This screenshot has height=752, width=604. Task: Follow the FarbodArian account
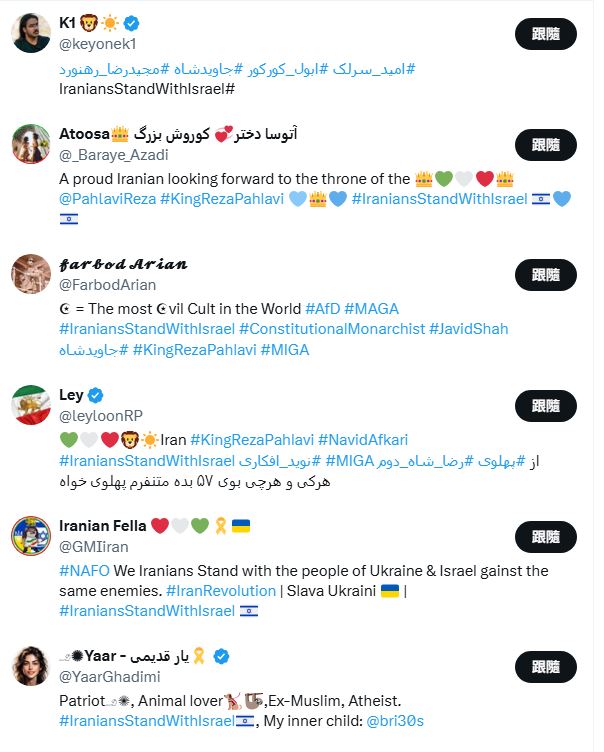point(546,275)
